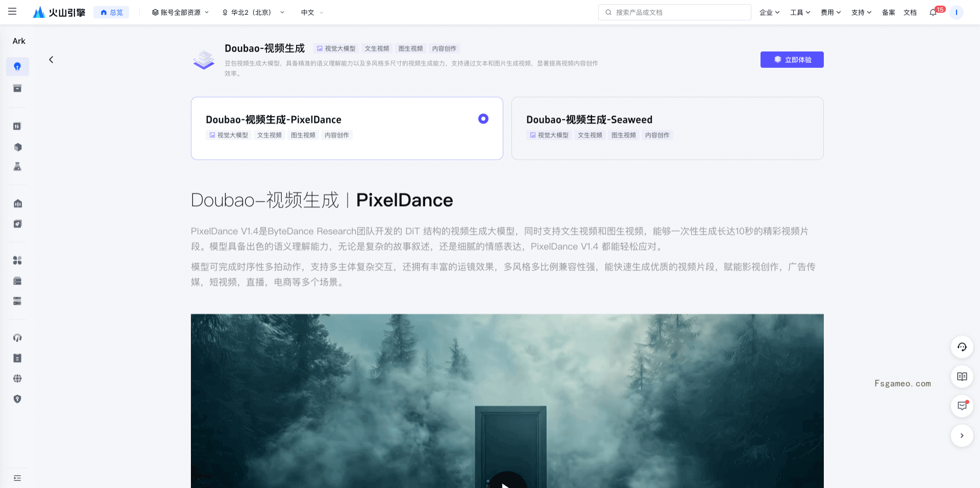This screenshot has height=488, width=980.
Task: Open the floating customer service headset button
Action: click(x=962, y=347)
